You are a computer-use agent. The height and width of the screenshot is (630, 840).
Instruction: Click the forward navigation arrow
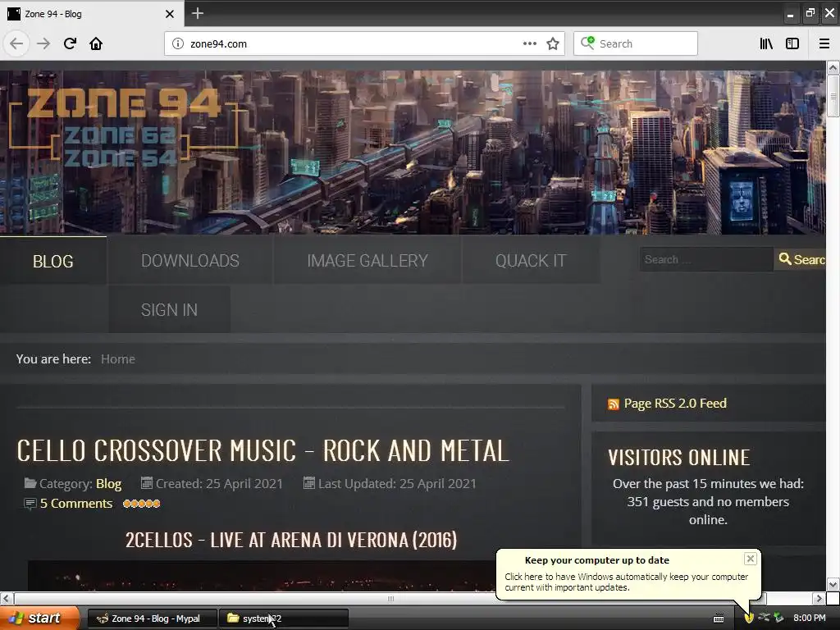(x=43, y=43)
